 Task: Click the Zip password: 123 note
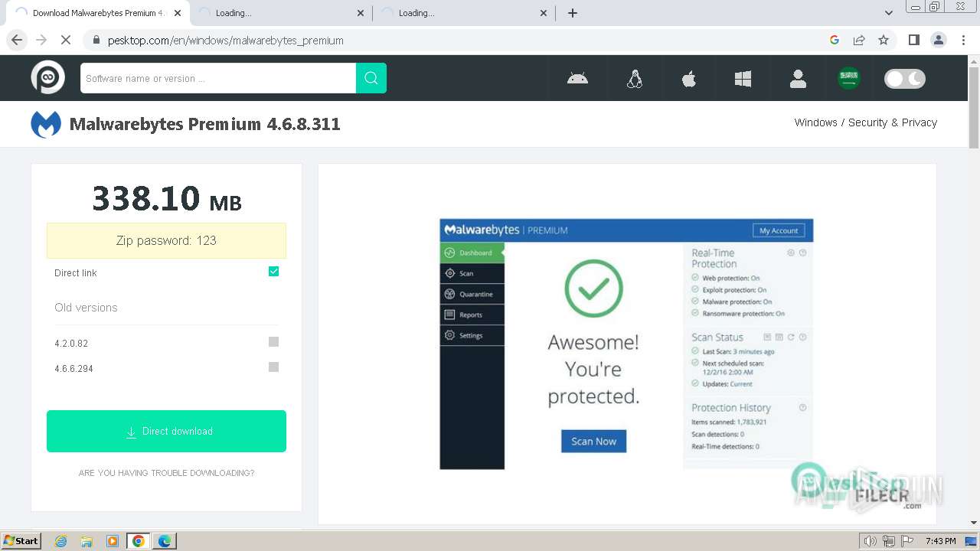tap(166, 240)
